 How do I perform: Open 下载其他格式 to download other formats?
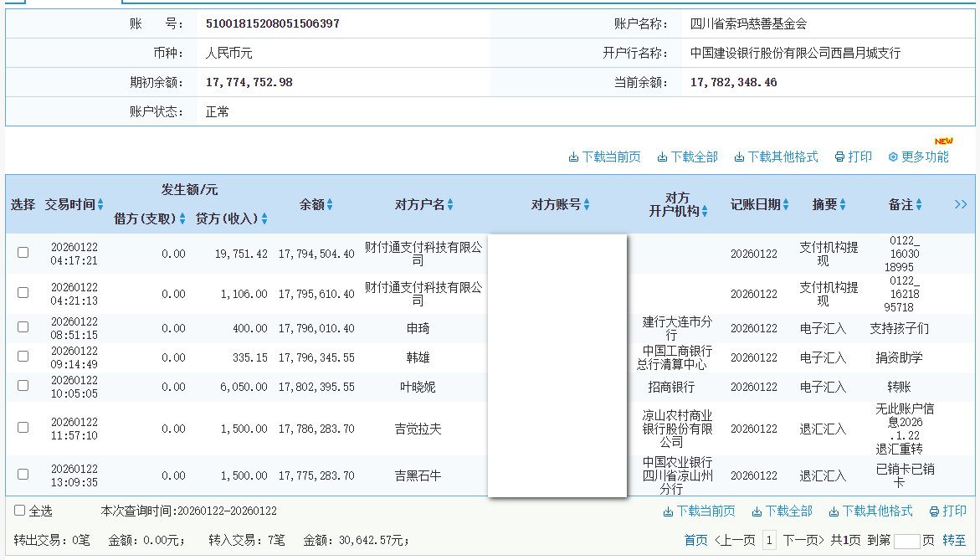[x=740, y=156]
